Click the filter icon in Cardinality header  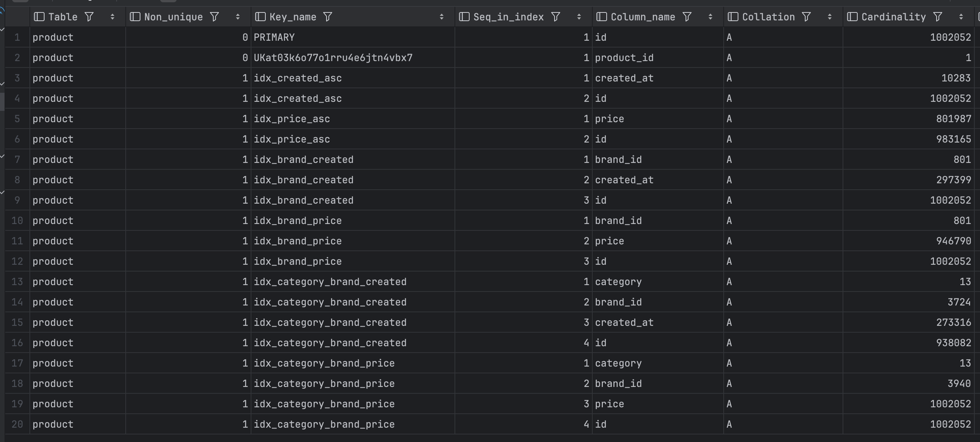tap(938, 17)
